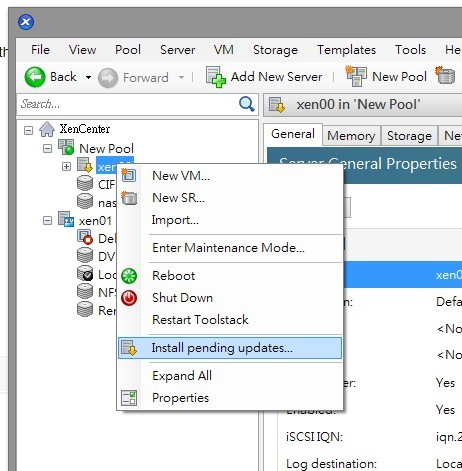Image resolution: width=462 pixels, height=471 pixels.
Task: Switch to the Memory tab
Action: coord(351,136)
